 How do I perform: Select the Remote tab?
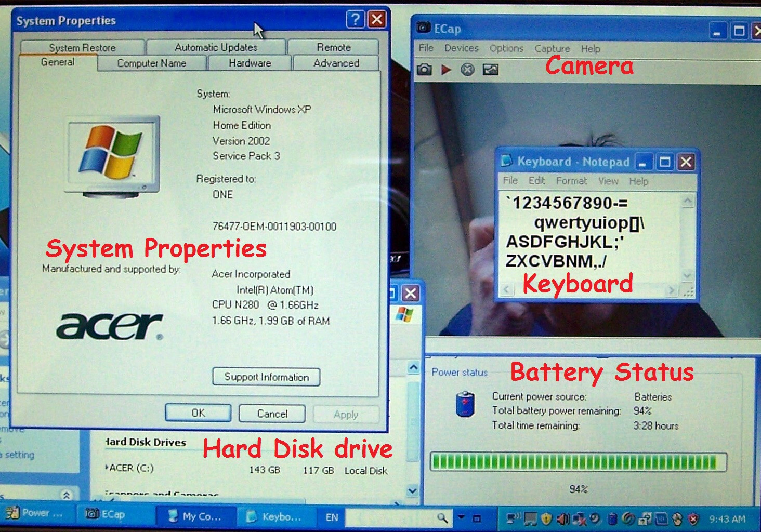[334, 47]
